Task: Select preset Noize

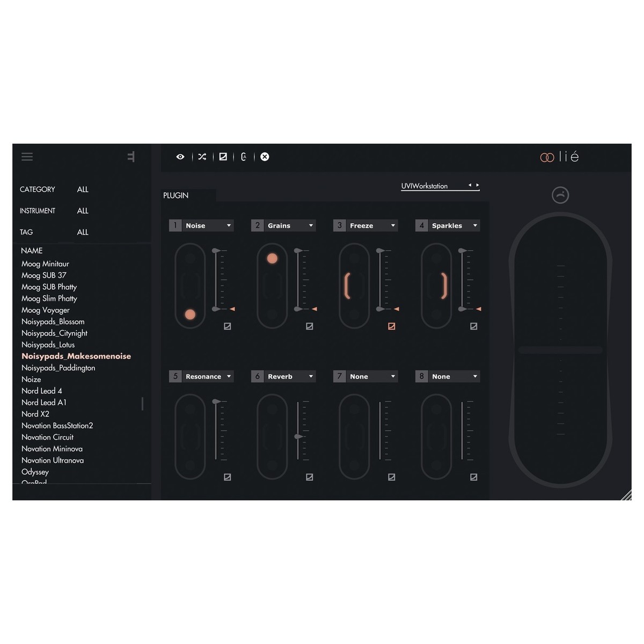Action: click(x=31, y=379)
